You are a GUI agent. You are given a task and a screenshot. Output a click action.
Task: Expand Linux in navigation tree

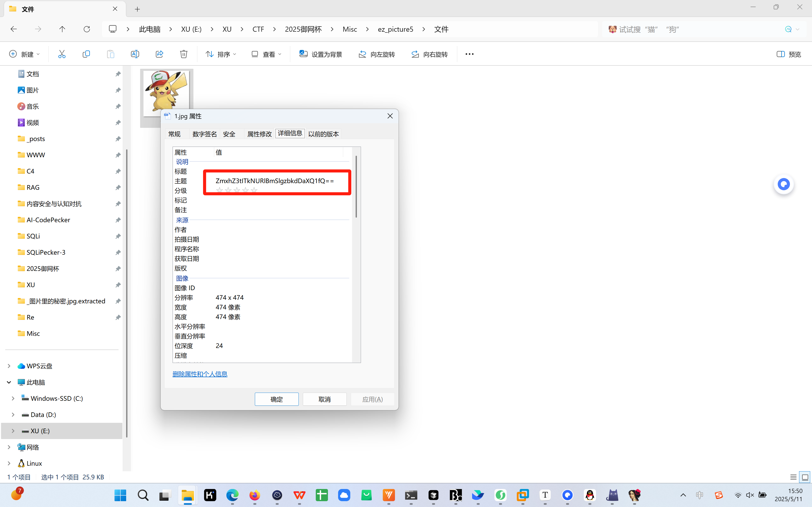(9, 463)
